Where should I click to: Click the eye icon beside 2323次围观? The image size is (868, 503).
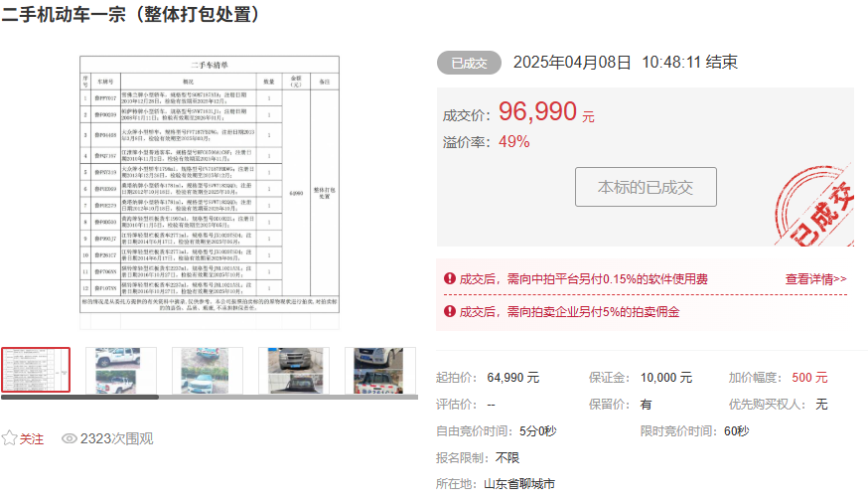[x=69, y=438]
